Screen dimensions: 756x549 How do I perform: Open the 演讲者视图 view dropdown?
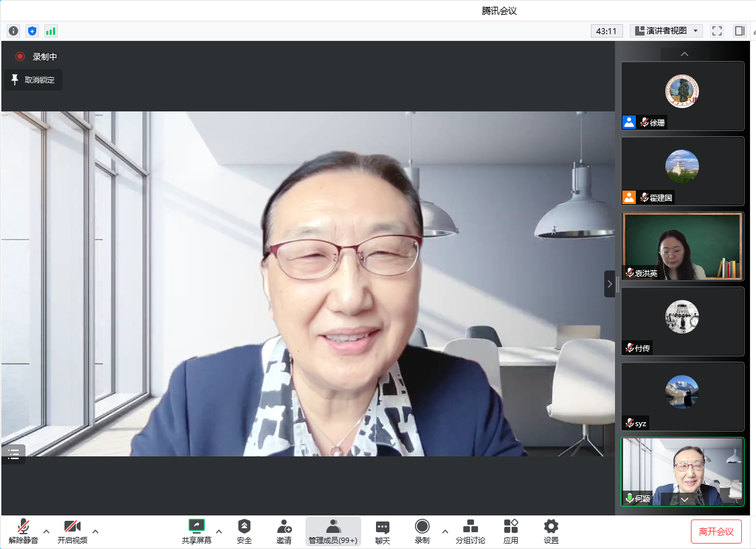[666, 31]
